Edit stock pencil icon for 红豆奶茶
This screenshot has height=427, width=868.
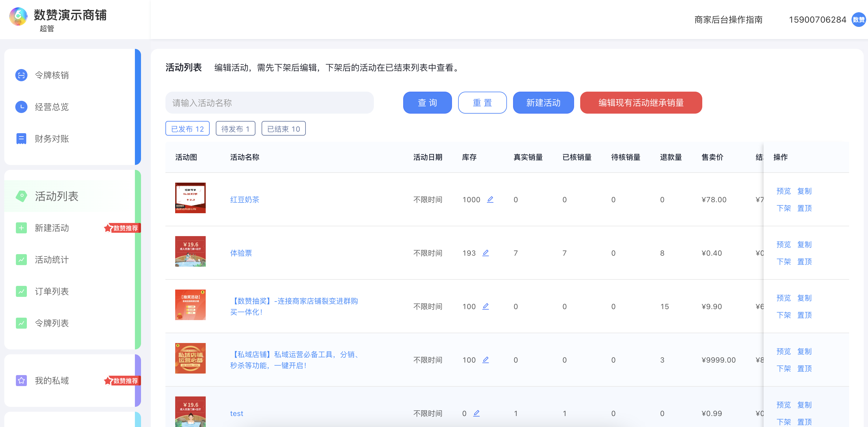click(x=490, y=199)
